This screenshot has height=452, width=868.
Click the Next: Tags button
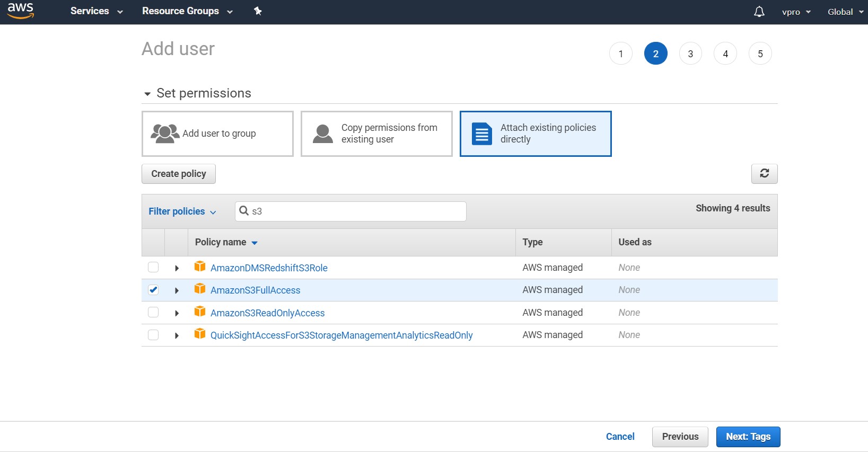[x=748, y=437]
